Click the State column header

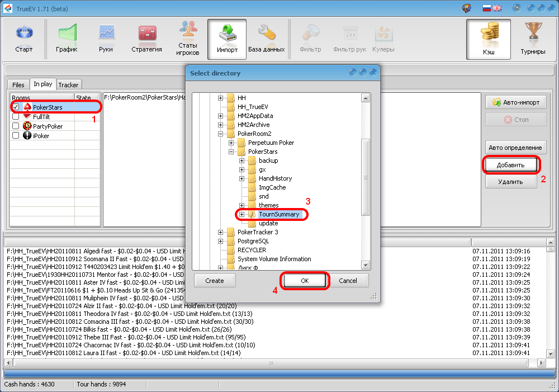[87, 97]
